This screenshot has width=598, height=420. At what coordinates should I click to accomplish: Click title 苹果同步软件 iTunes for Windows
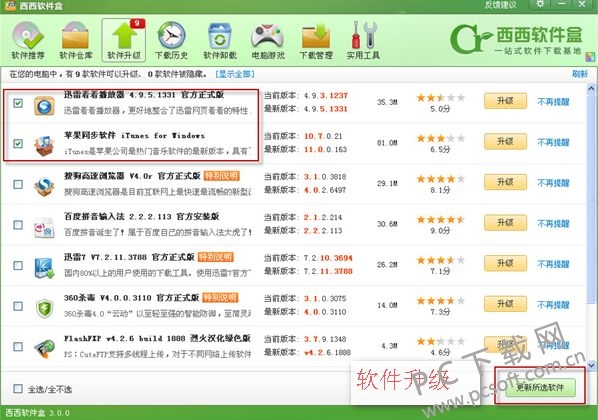[134, 135]
